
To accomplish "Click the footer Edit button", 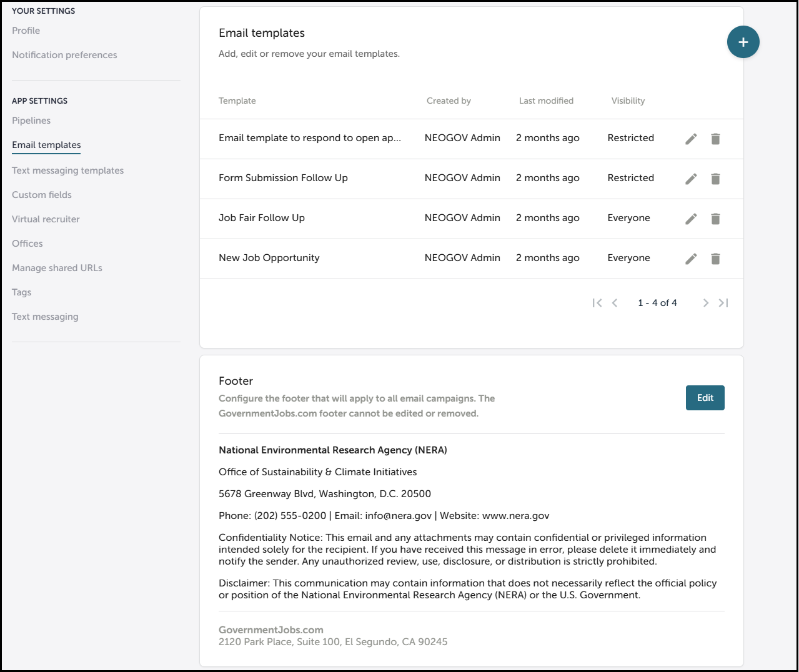I will point(705,398).
